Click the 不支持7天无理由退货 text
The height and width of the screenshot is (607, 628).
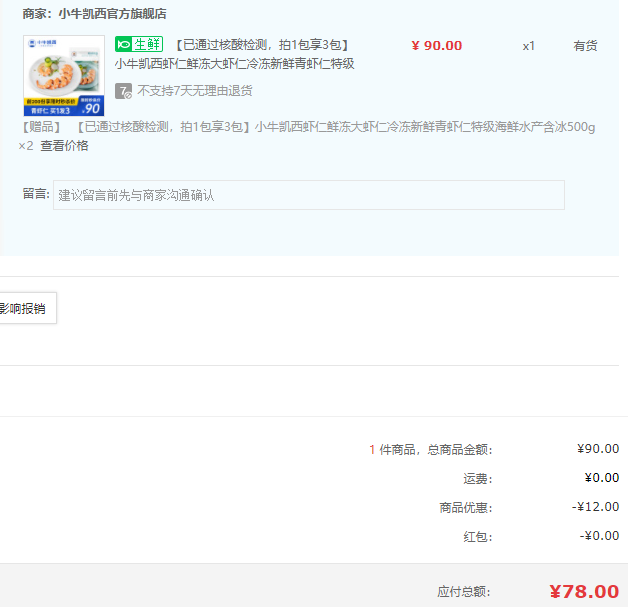tap(195, 90)
